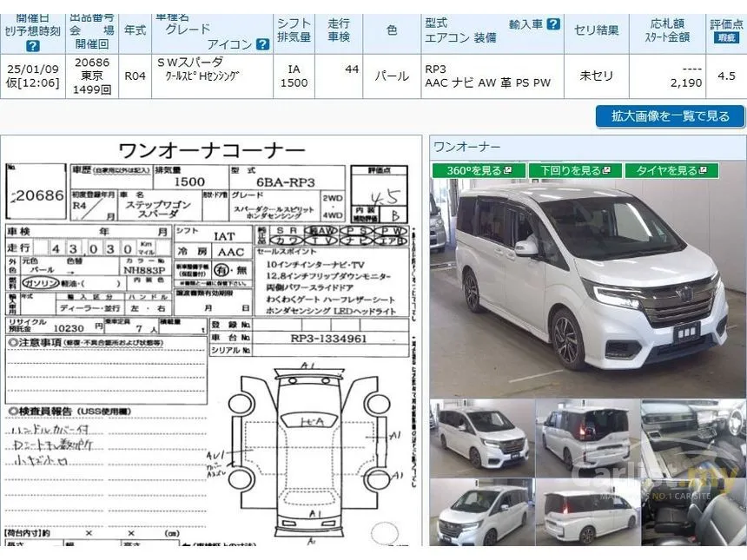Open the 360°を見る viewer
This screenshot has height=560, width=747.
coord(479,170)
